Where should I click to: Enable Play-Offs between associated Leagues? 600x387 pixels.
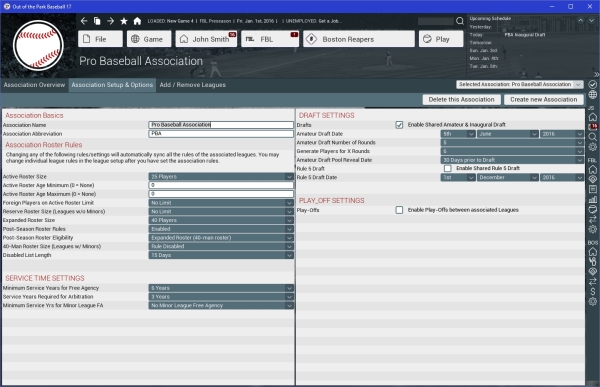(399, 210)
